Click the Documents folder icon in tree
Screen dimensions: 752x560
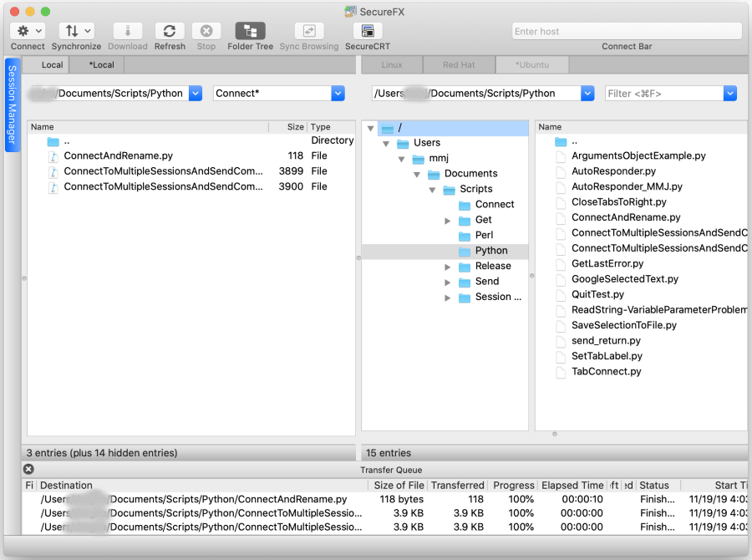[434, 174]
